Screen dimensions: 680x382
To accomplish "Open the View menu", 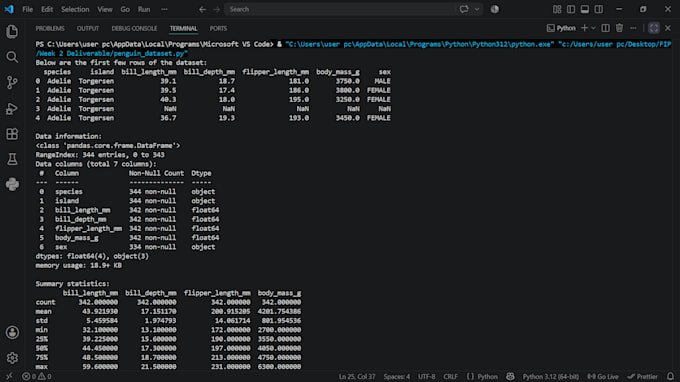I will click(105, 9).
